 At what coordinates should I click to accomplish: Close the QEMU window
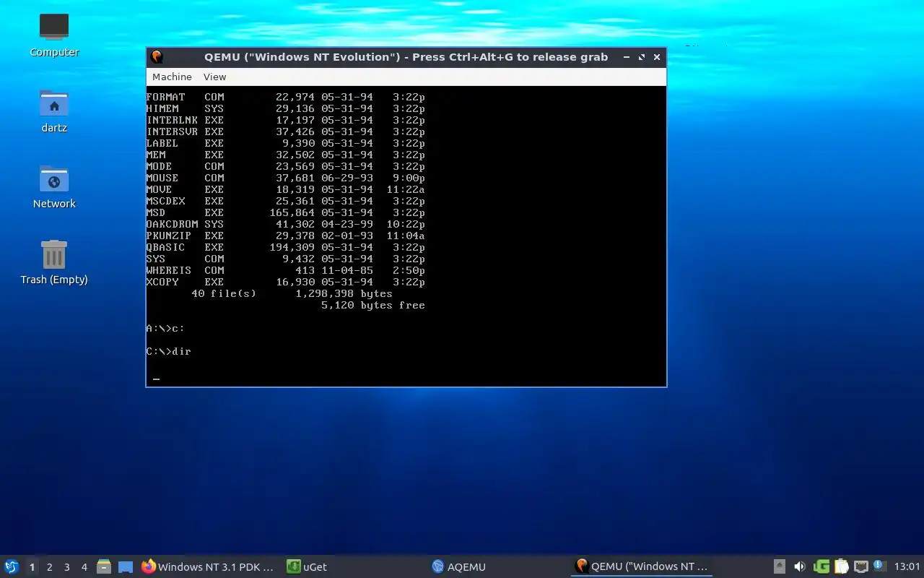(x=657, y=57)
